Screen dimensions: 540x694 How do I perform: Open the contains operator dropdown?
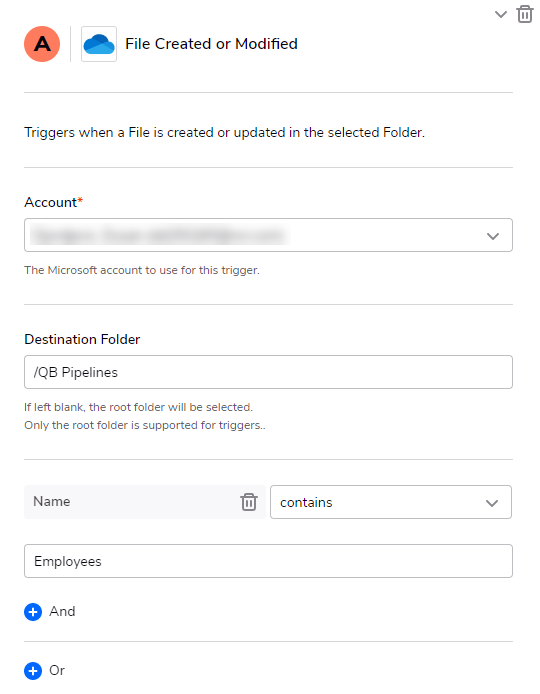tap(391, 502)
